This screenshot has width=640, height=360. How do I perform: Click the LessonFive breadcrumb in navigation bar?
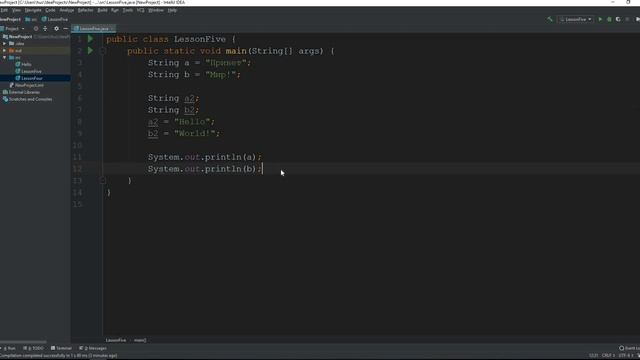coord(55,19)
